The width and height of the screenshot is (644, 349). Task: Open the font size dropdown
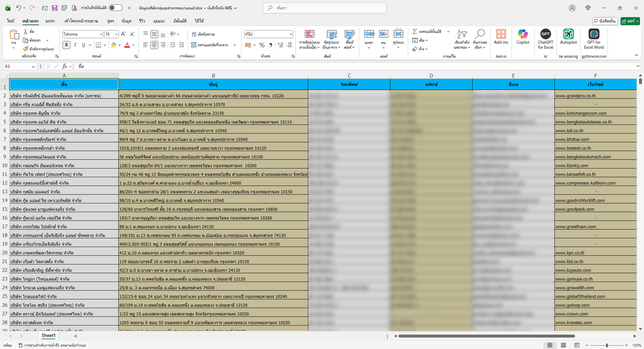tap(116, 34)
